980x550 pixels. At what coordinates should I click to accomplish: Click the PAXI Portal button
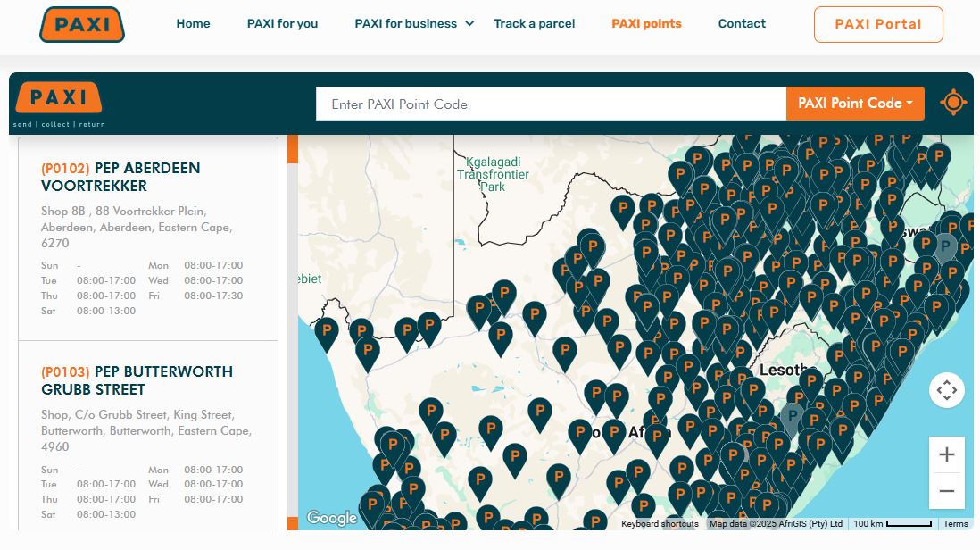pos(877,24)
